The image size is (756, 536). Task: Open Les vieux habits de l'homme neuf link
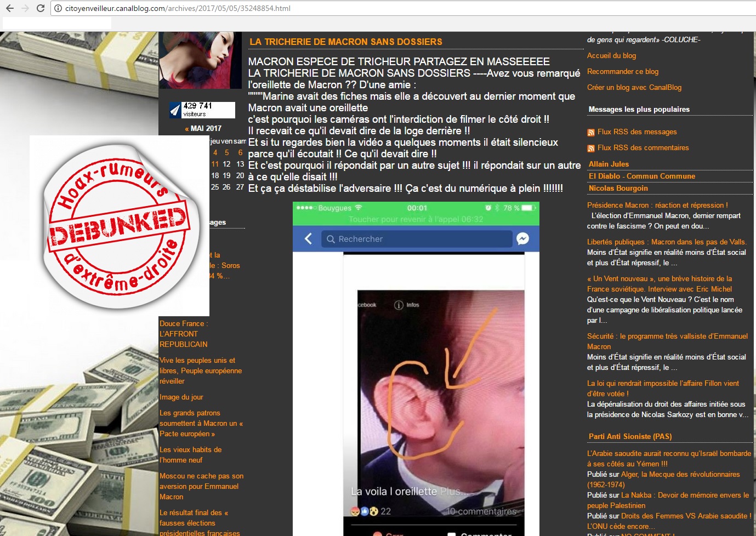point(191,455)
